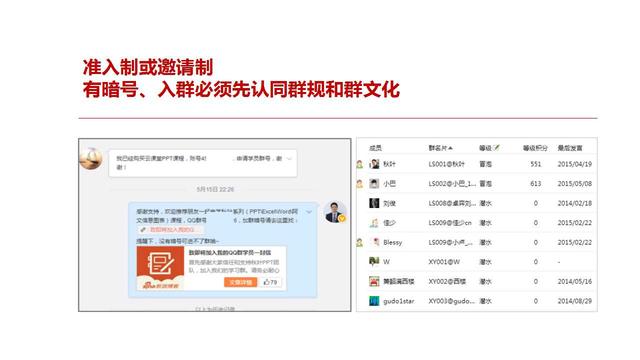Click the 等级积分 column header
The width and height of the screenshot is (640, 360).
pyautogui.click(x=535, y=148)
